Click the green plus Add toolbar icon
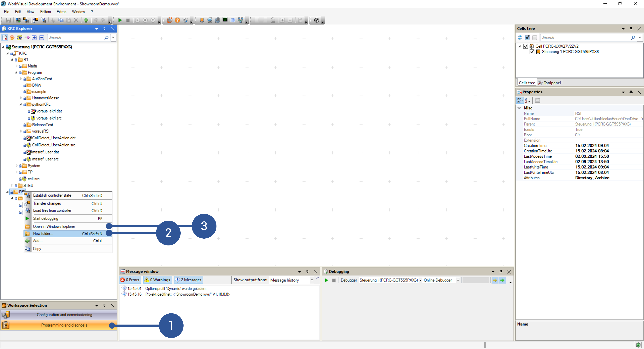Screen dimensions: 644x349 86,20
